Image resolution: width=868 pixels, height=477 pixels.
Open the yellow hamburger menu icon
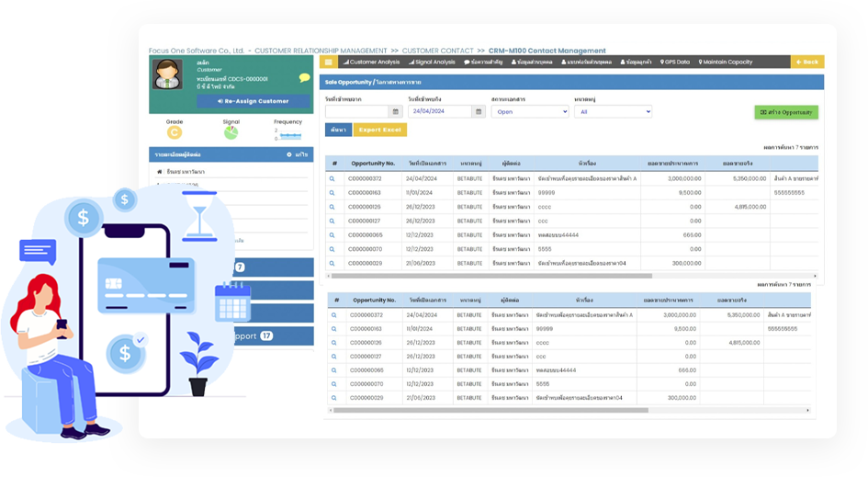(x=328, y=62)
